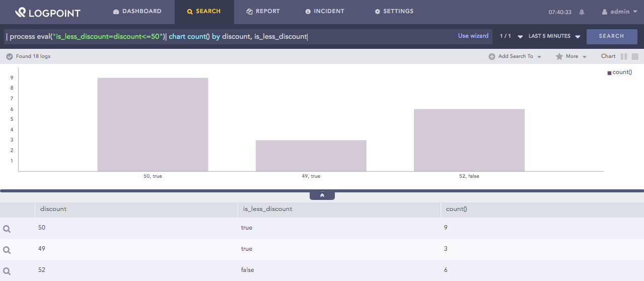
Task: Open the Last 5 Minutes time range dropdown
Action: [x=554, y=36]
